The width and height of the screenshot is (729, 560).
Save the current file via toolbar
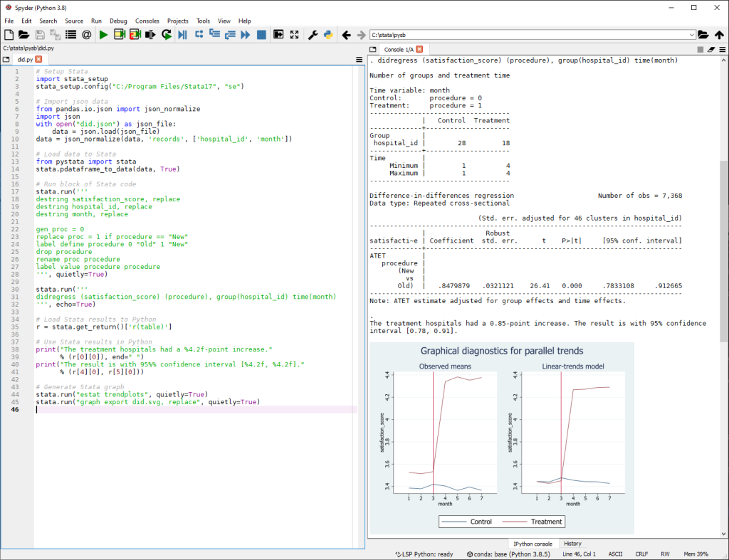40,35
